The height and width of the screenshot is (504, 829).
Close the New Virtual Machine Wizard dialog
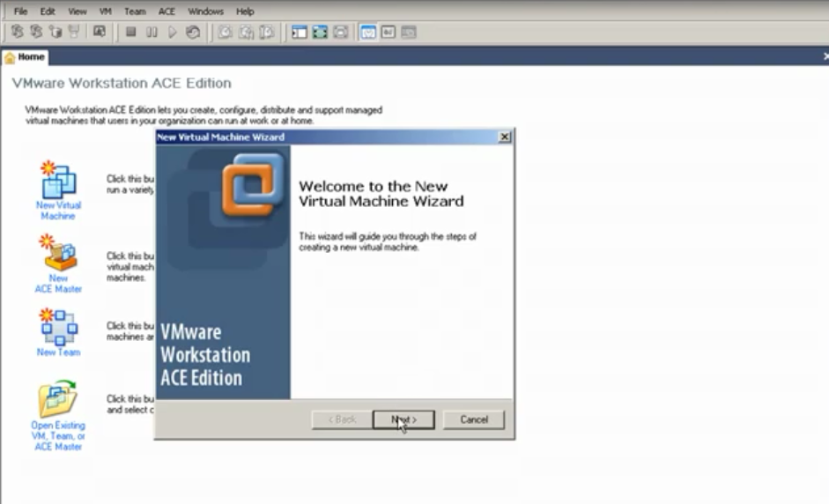(x=505, y=137)
